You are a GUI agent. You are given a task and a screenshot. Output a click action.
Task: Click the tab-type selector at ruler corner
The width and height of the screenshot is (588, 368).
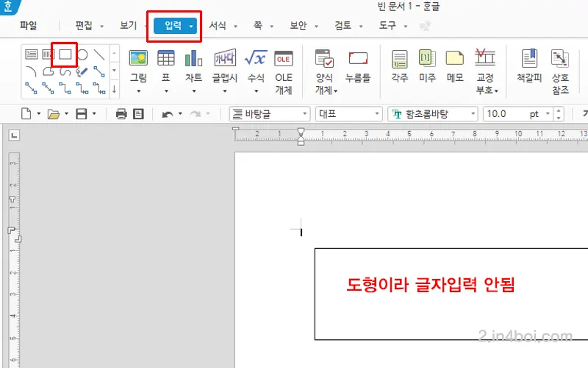14,135
